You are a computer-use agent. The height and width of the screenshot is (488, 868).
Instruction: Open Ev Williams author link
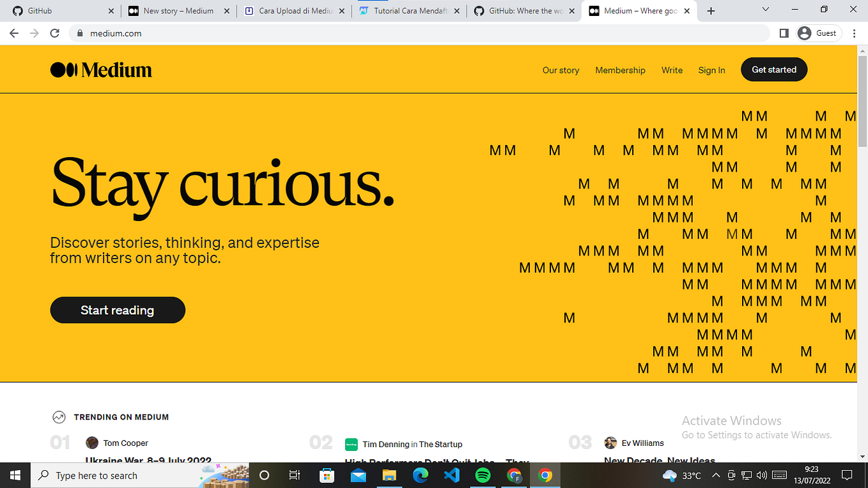[642, 443]
